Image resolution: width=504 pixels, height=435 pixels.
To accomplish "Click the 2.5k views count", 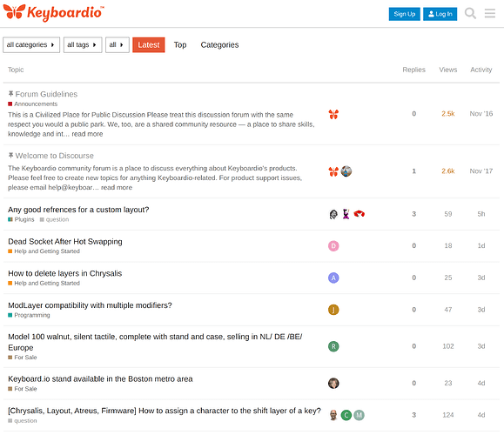I will tap(447, 114).
